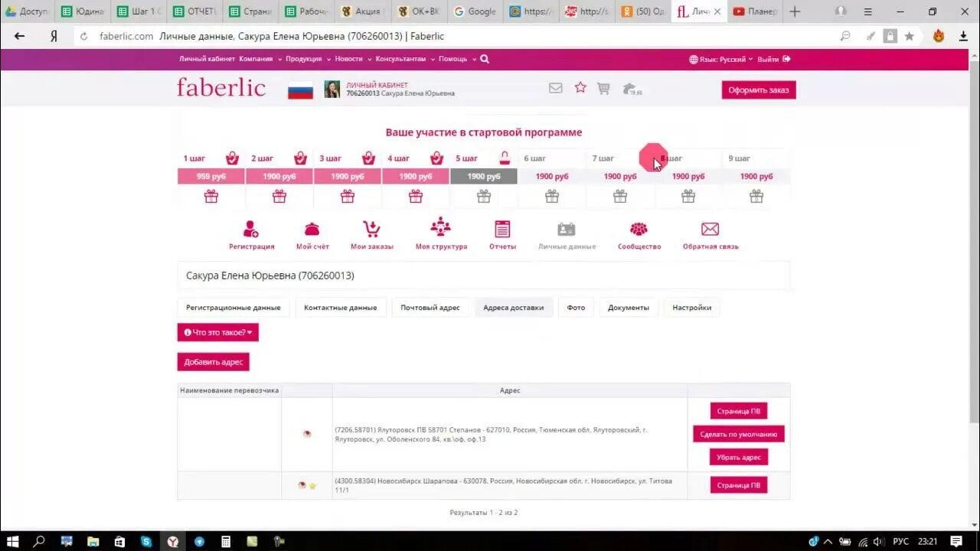Viewport: 980px width, 551px height.
Task: Click the basket icon of step 2
Action: pyautogui.click(x=300, y=158)
